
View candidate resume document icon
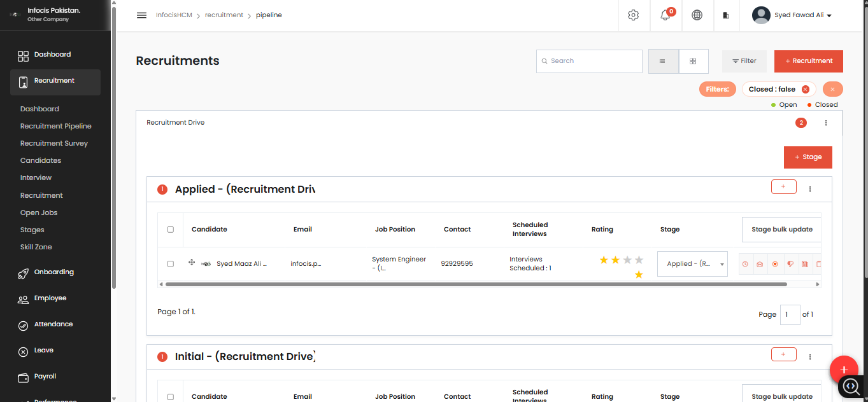(804, 264)
